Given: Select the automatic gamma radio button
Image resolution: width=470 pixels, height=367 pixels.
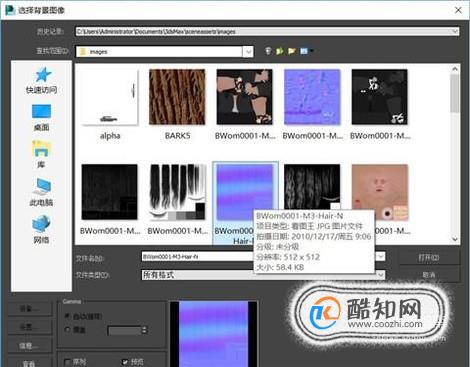Looking at the screenshot, I should [67, 316].
